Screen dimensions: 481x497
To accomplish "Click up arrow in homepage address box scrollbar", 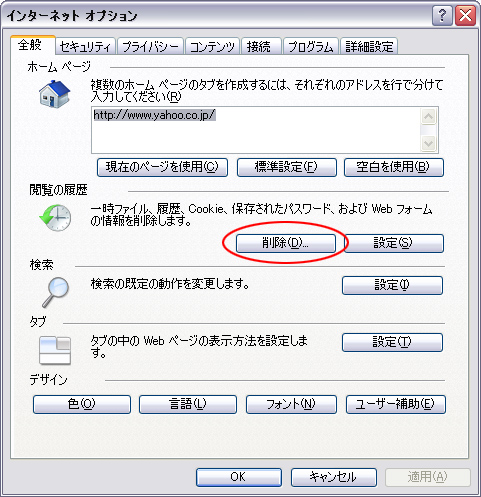I will (x=428, y=117).
